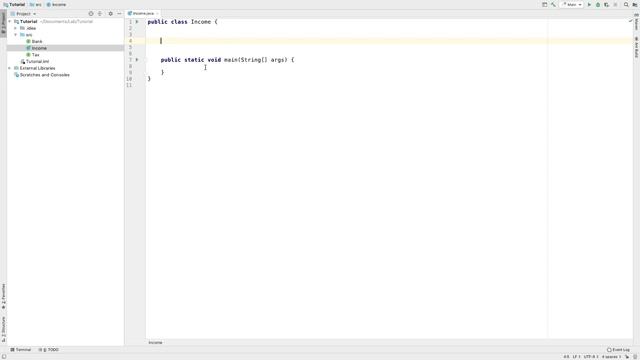Toggle the read-only lock icon in the status bar
The height and width of the screenshot is (360, 640).
[x=627, y=356]
